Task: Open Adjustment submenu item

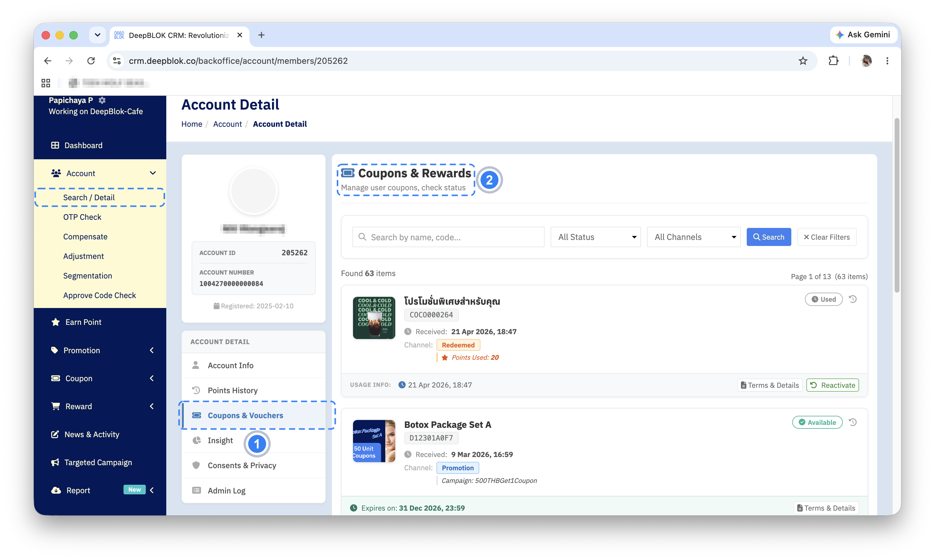Action: (x=83, y=256)
